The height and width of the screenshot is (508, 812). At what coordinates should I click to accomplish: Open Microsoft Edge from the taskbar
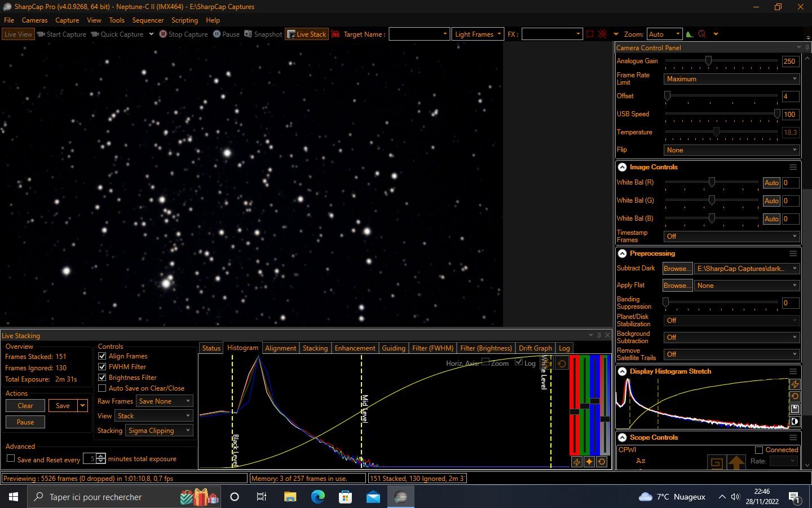tap(318, 497)
